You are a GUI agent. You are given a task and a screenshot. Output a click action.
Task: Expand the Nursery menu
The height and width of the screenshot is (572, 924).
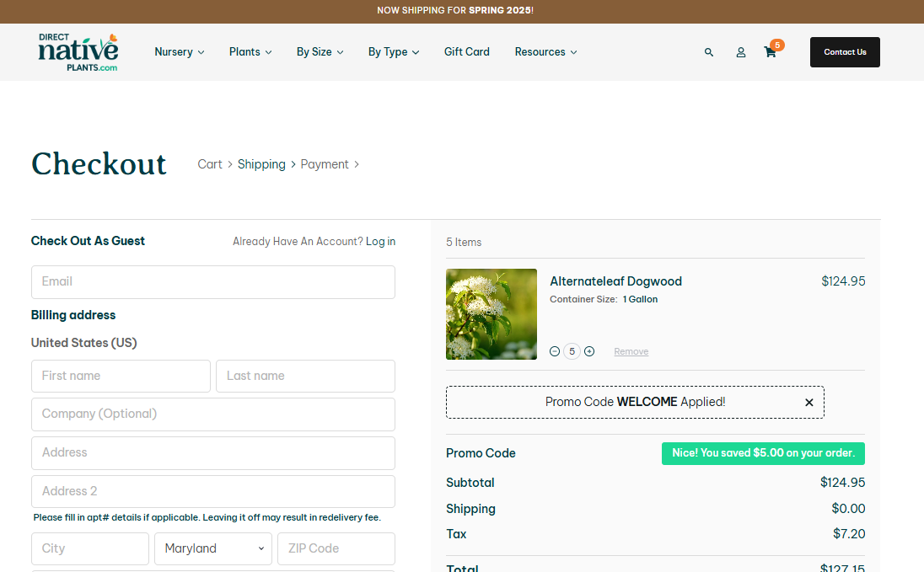coord(179,51)
